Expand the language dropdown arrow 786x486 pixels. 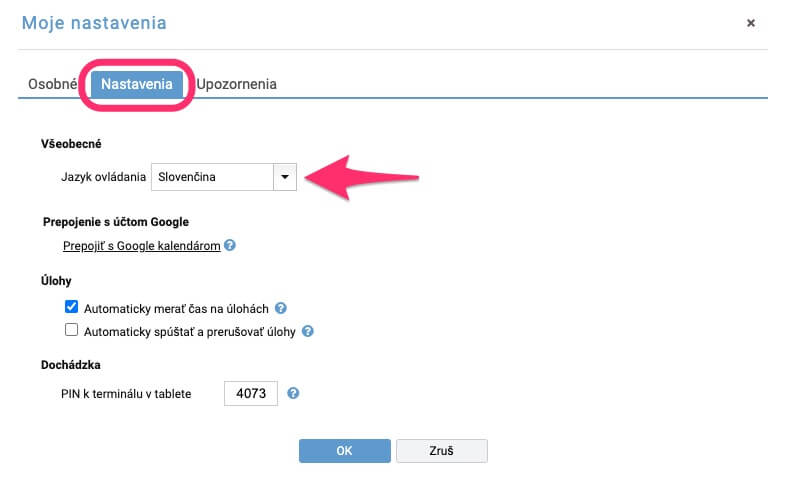285,177
